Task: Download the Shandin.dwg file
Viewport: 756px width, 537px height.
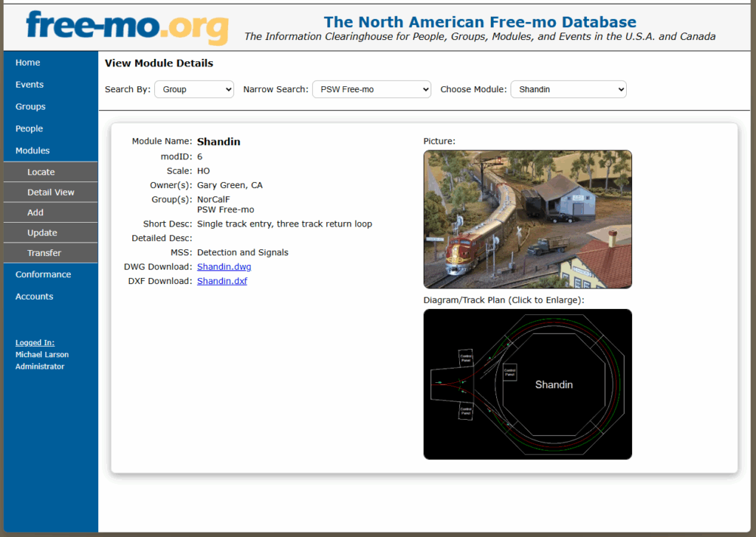Action: click(x=224, y=266)
